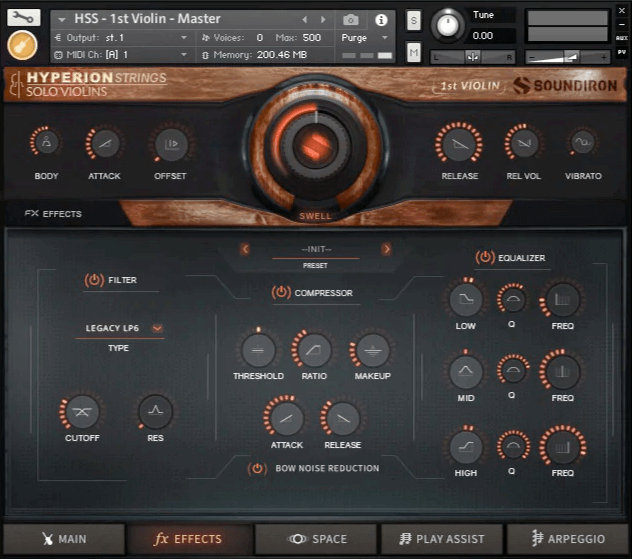
Task: Click the compressor Release knob
Action: [343, 419]
